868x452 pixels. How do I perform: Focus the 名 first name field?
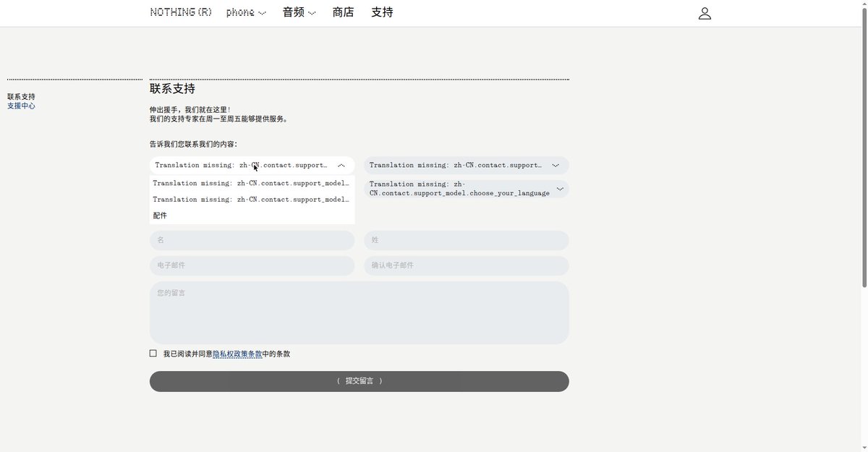(x=252, y=240)
